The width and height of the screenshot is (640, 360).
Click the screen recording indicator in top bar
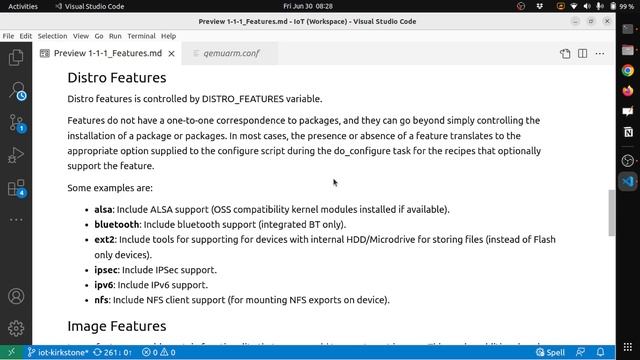[561, 6]
